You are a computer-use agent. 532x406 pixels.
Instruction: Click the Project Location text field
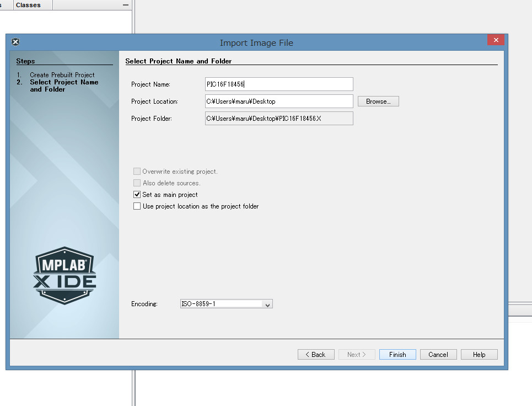tap(279, 101)
